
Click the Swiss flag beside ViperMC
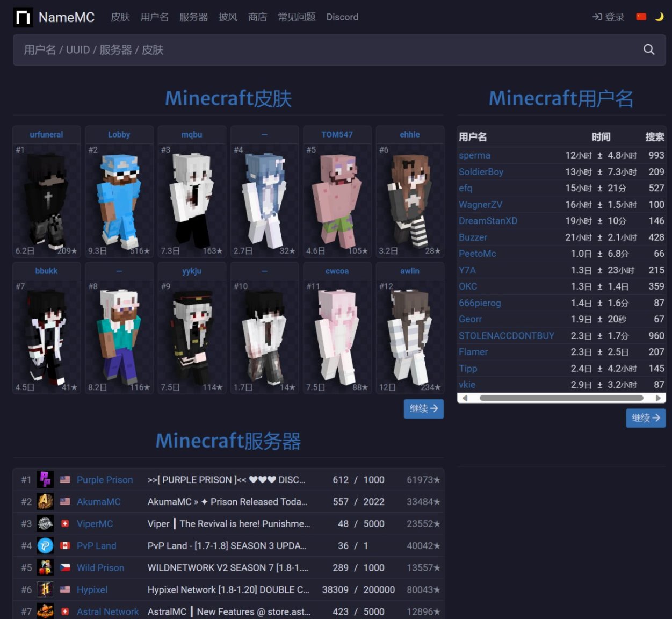(x=65, y=523)
